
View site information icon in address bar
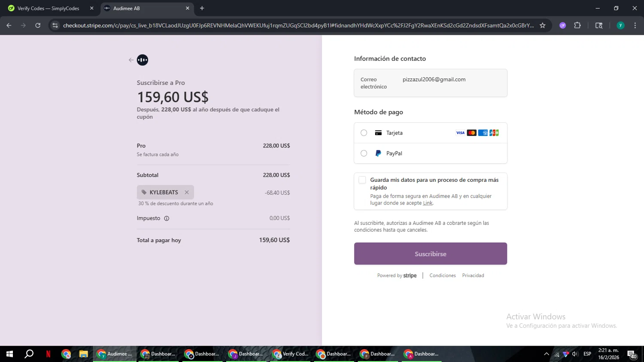pos(55,25)
